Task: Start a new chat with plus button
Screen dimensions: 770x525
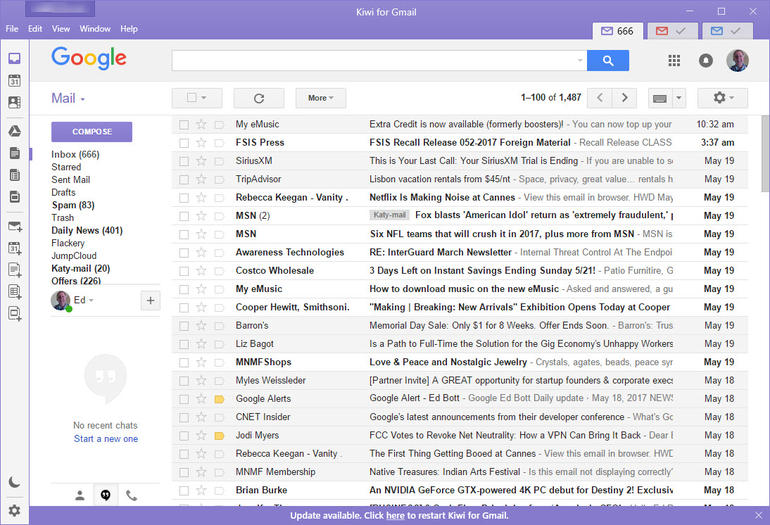Action: [150, 300]
